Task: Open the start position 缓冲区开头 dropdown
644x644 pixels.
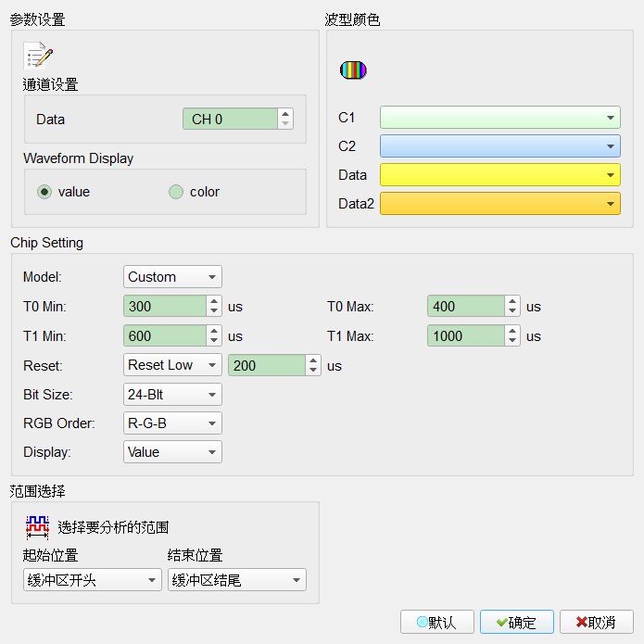Action: click(x=93, y=580)
